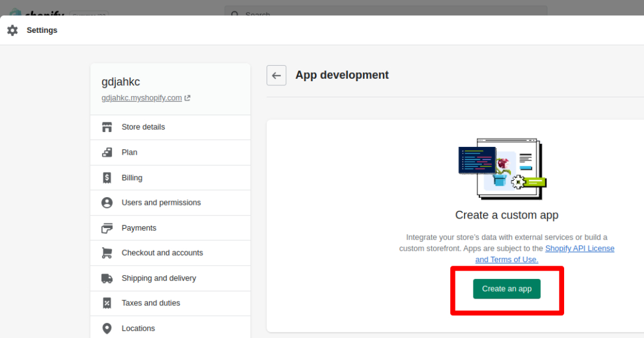Viewport: 644px width, 338px height.
Task: Click the gdjahkc store name
Action: (x=120, y=82)
